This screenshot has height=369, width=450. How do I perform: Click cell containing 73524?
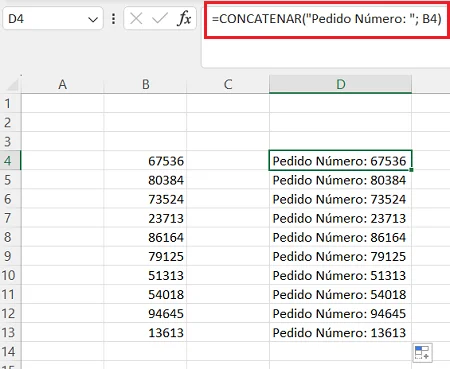[x=145, y=199]
